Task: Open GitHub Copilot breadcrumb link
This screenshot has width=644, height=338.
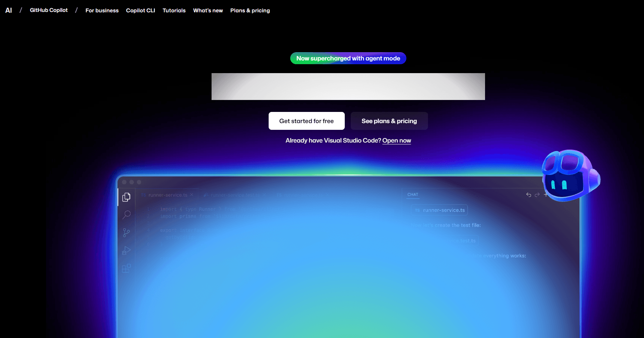Action: (x=49, y=10)
